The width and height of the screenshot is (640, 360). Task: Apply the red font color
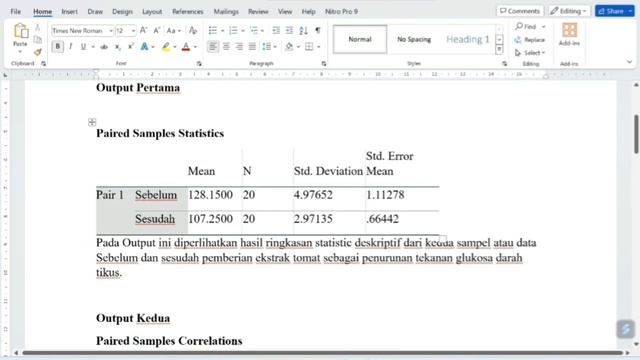coord(186,47)
